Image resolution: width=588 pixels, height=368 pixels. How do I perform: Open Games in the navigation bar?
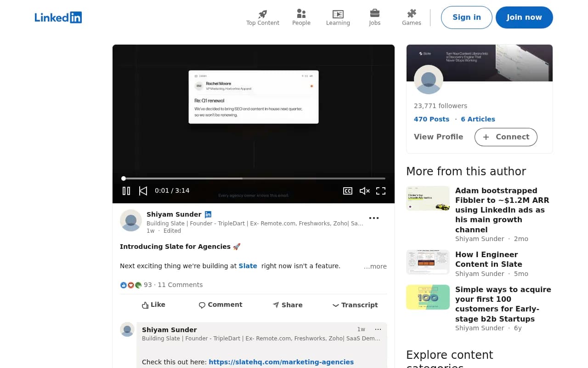412,18
